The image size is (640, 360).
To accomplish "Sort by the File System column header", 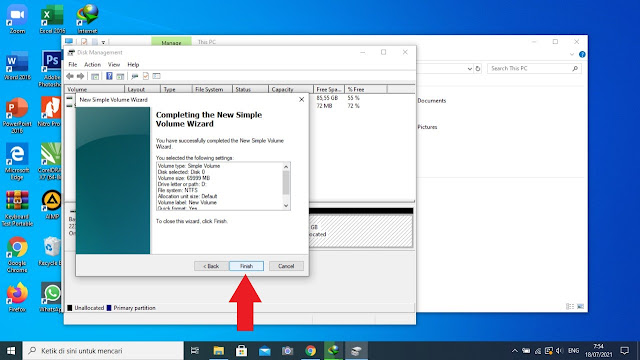I will point(212,89).
